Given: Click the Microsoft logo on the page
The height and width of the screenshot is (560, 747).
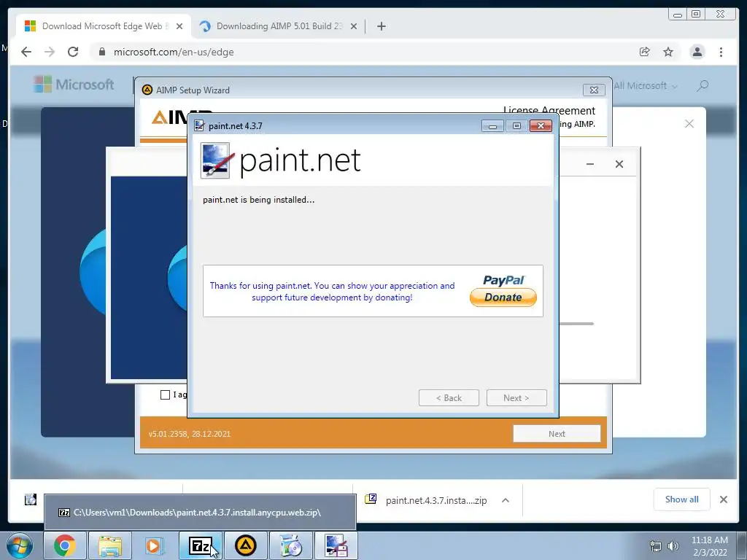Looking at the screenshot, I should pos(74,85).
